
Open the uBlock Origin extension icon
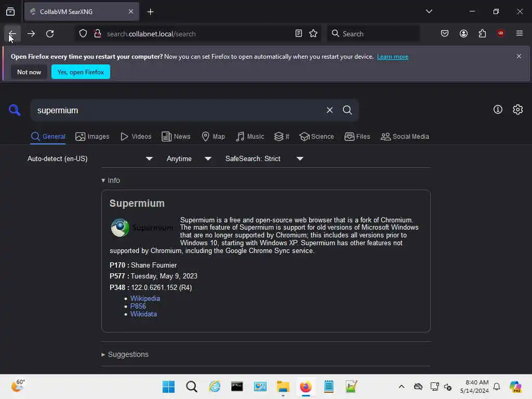pos(500,33)
